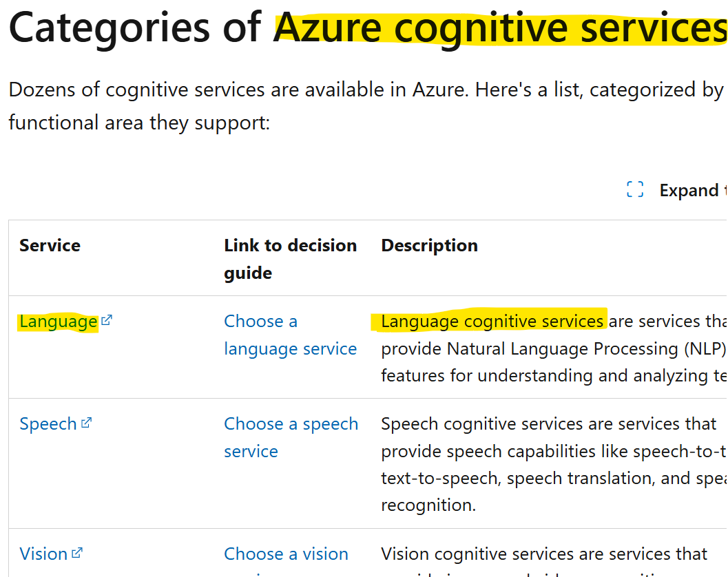
Task: Follow the Choose a language service link
Action: click(290, 335)
